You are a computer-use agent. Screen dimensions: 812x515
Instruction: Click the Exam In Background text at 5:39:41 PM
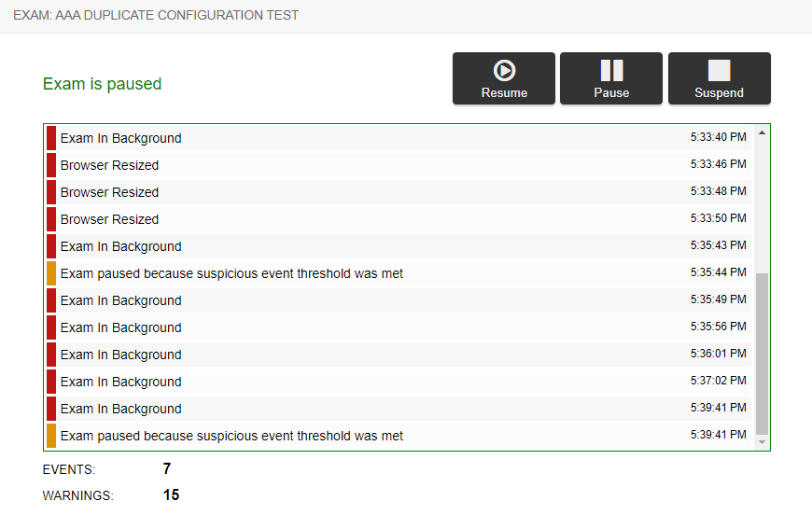click(120, 409)
